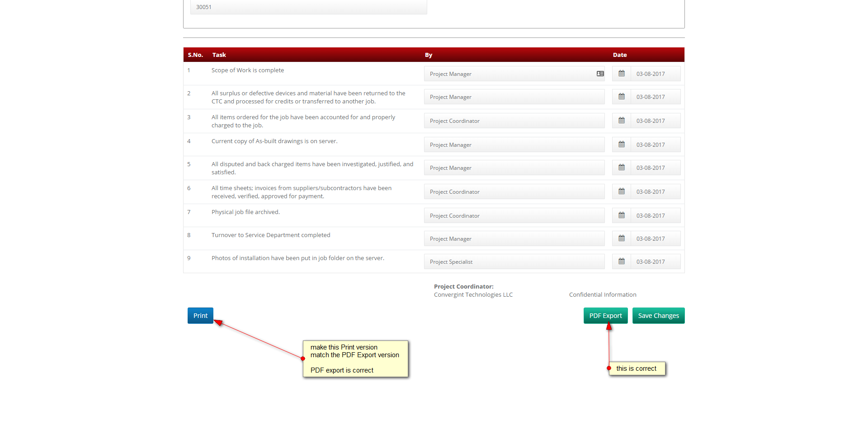Open calendar icon for time sheets row
Image resolution: width=868 pixels, height=429 pixels.
(622, 191)
